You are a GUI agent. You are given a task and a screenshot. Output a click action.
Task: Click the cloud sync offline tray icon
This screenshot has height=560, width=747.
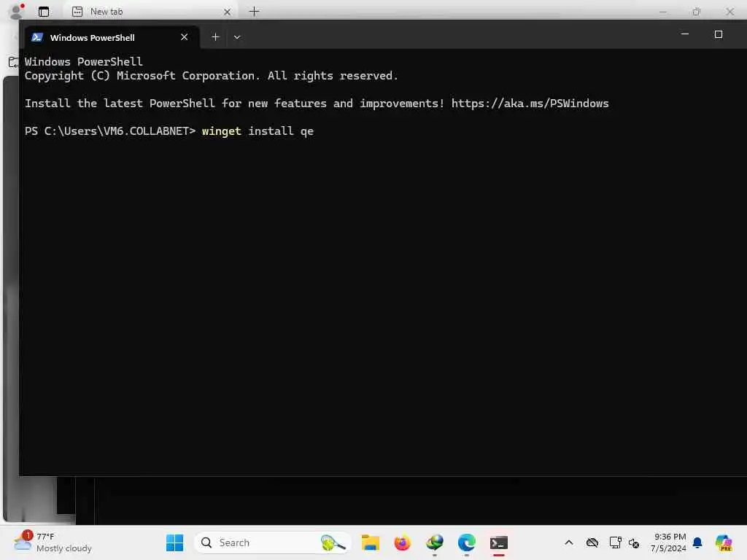tap(592, 542)
